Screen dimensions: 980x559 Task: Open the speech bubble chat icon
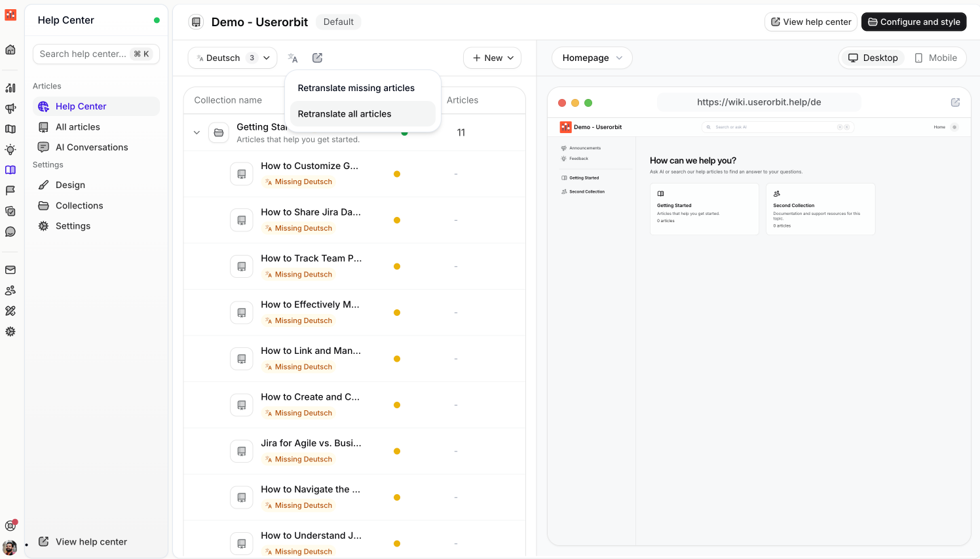[10, 231]
